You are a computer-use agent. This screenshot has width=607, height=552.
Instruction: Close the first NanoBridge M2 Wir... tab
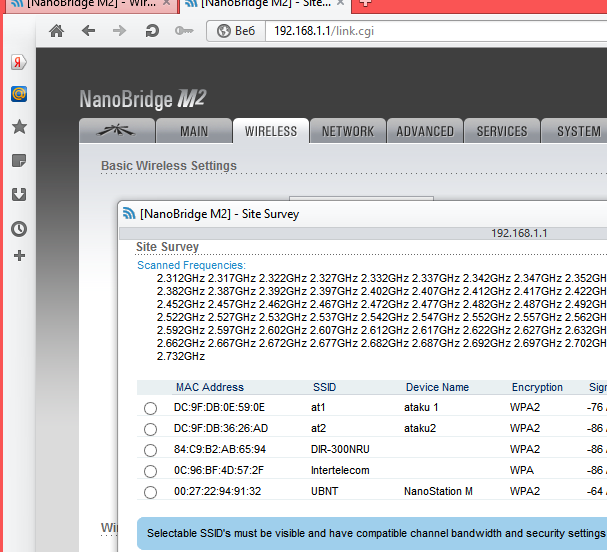tap(166, 3)
